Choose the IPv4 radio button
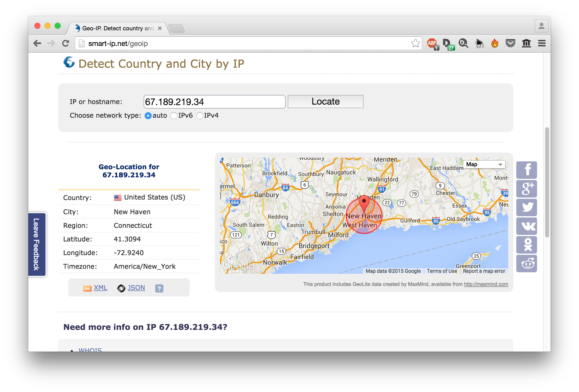Screen dimensions: 579x392 pos(200,116)
